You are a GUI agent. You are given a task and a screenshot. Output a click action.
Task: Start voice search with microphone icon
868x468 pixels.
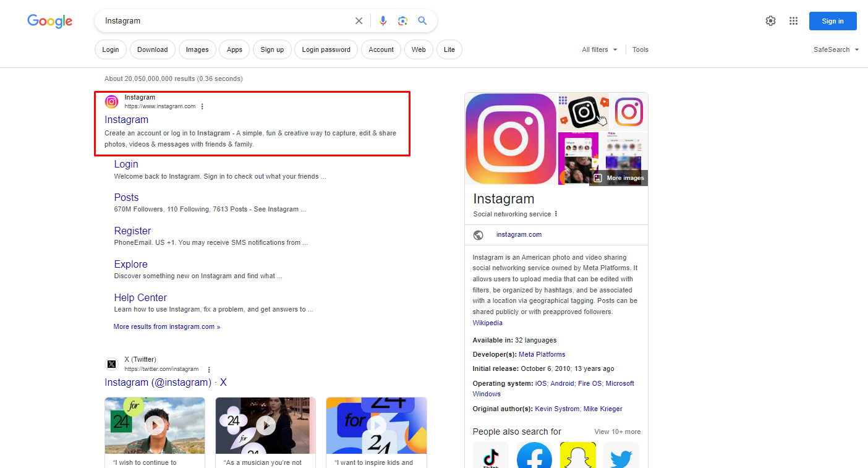click(x=383, y=21)
